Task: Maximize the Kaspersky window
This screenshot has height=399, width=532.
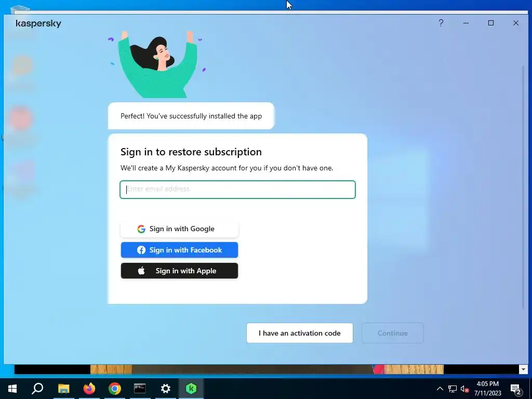Action: pyautogui.click(x=491, y=23)
